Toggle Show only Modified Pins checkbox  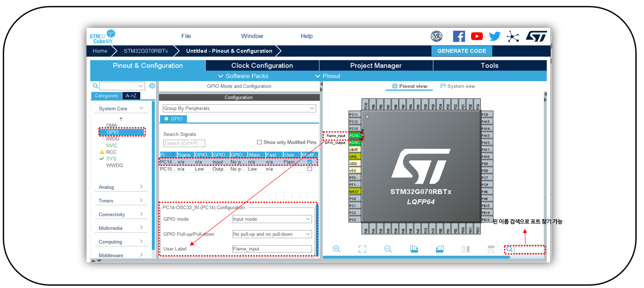click(260, 142)
